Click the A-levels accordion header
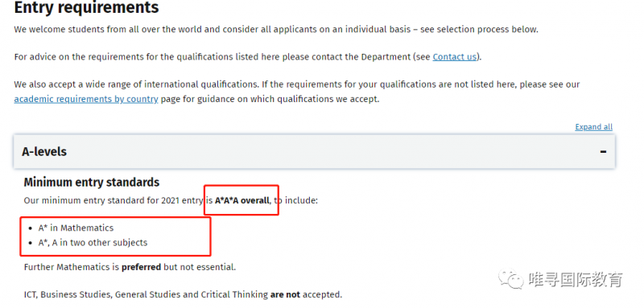 314,151
